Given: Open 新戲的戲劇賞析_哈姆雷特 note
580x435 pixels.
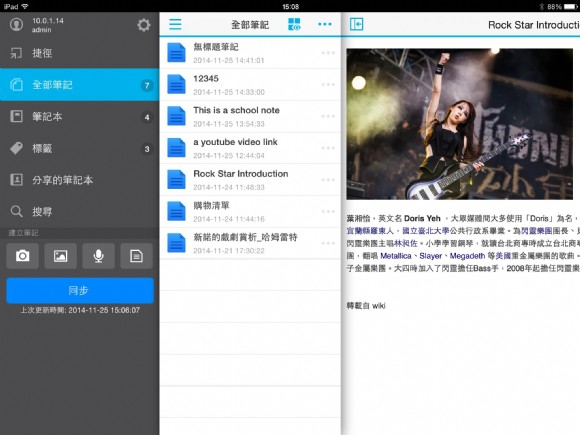Looking at the screenshot, I should pyautogui.click(x=250, y=243).
